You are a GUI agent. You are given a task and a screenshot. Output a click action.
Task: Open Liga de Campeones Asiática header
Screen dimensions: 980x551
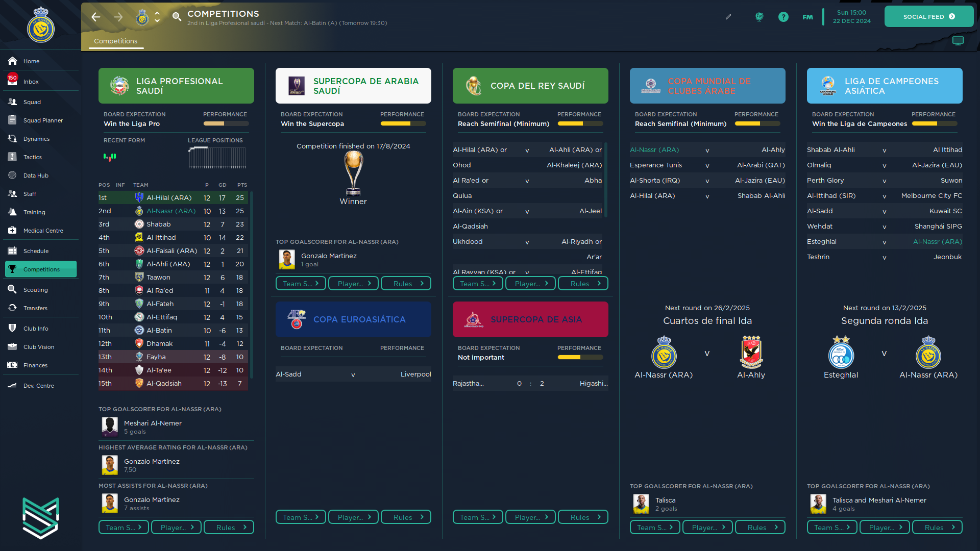885,86
